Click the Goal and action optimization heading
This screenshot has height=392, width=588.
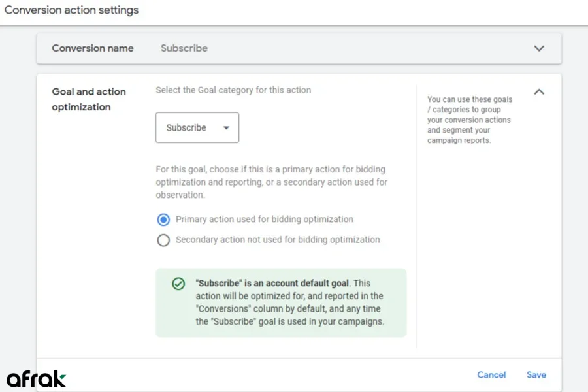[89, 99]
